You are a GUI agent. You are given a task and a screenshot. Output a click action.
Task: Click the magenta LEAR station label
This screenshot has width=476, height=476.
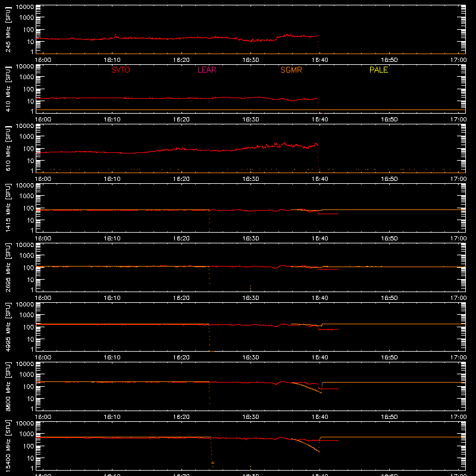206,70
